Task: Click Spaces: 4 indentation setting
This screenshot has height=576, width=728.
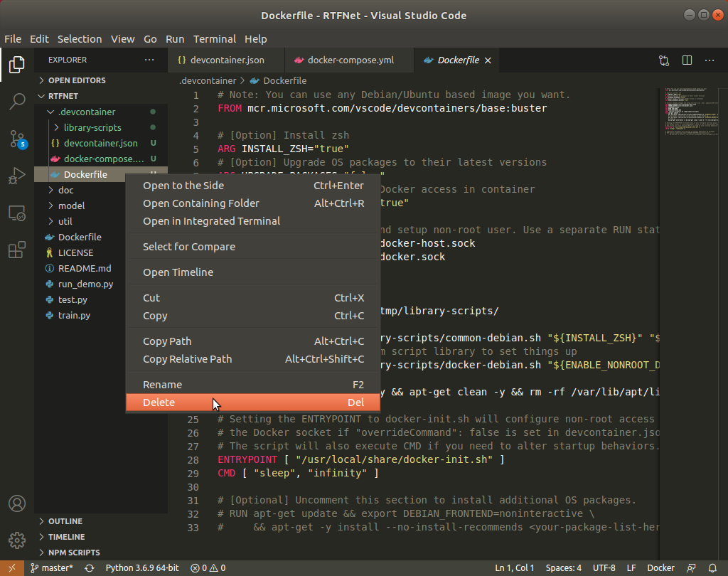Action: [564, 567]
